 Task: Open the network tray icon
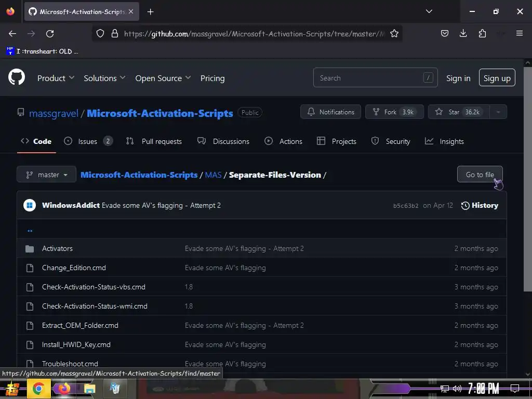tap(445, 389)
